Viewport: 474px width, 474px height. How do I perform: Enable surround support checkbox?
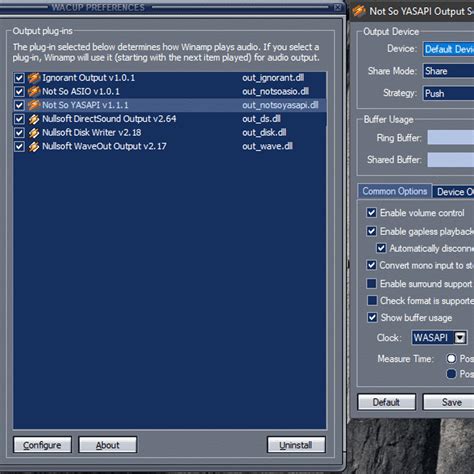click(372, 283)
